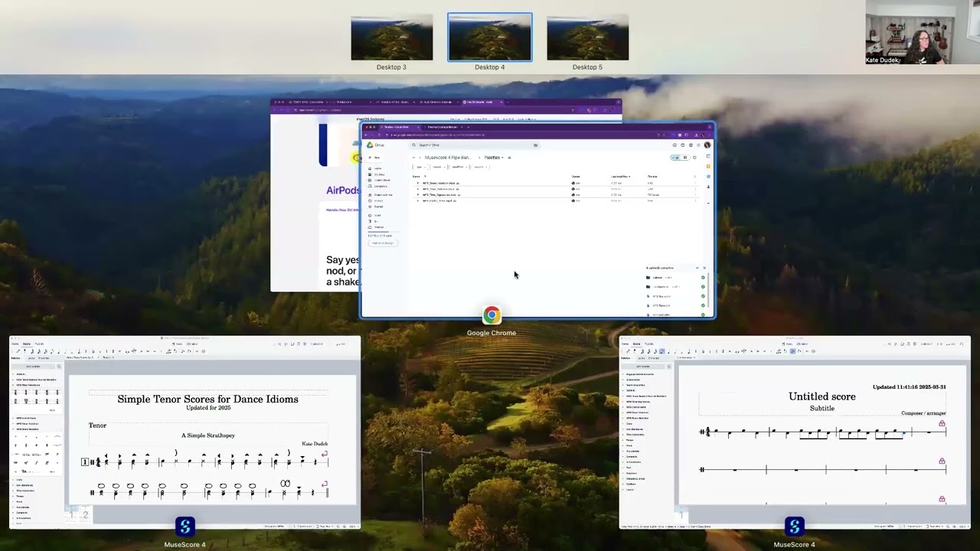The width and height of the screenshot is (980, 551).
Task: Go to Musescore 4 Pipe Ban... breadcrumb folder
Action: tap(448, 158)
